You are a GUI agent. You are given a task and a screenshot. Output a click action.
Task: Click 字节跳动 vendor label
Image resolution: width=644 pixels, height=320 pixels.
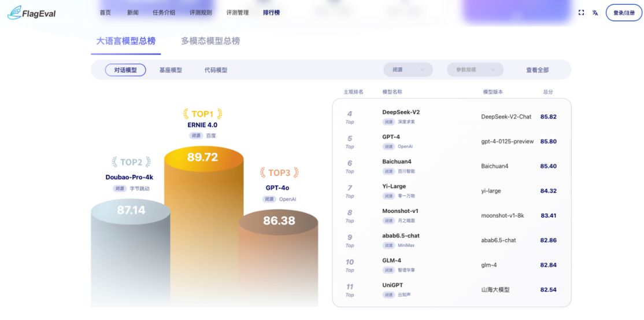click(140, 189)
